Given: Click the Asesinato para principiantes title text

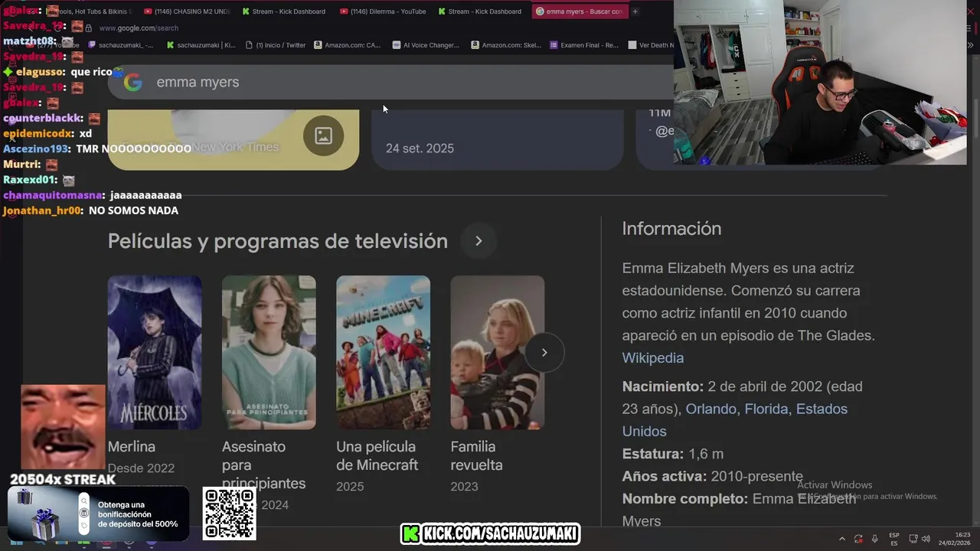Looking at the screenshot, I should click(x=264, y=465).
